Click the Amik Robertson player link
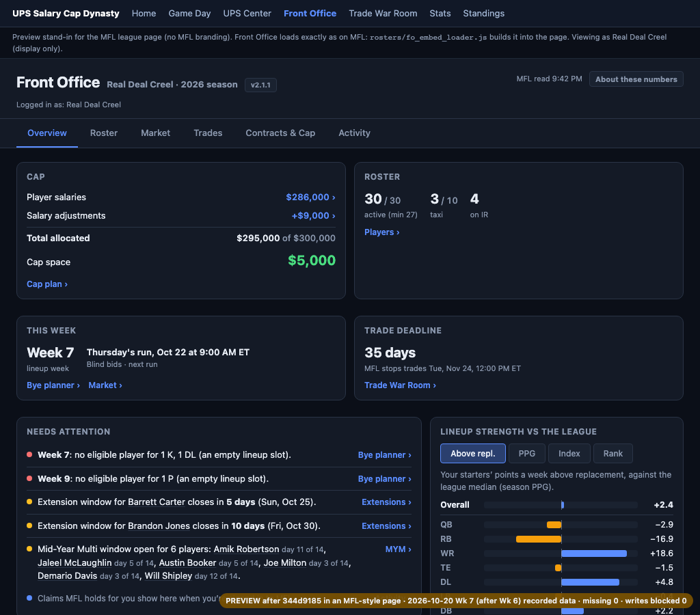 coord(246,549)
